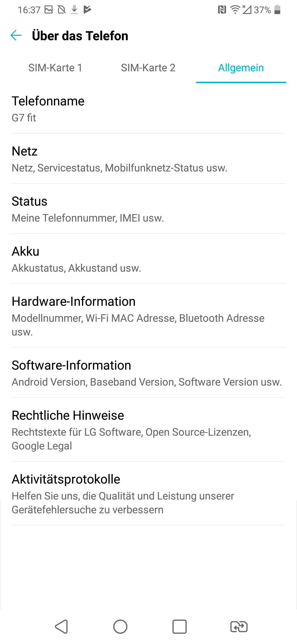Open Status with phone number and IMEI
The height and width of the screenshot is (644, 297).
(148, 209)
